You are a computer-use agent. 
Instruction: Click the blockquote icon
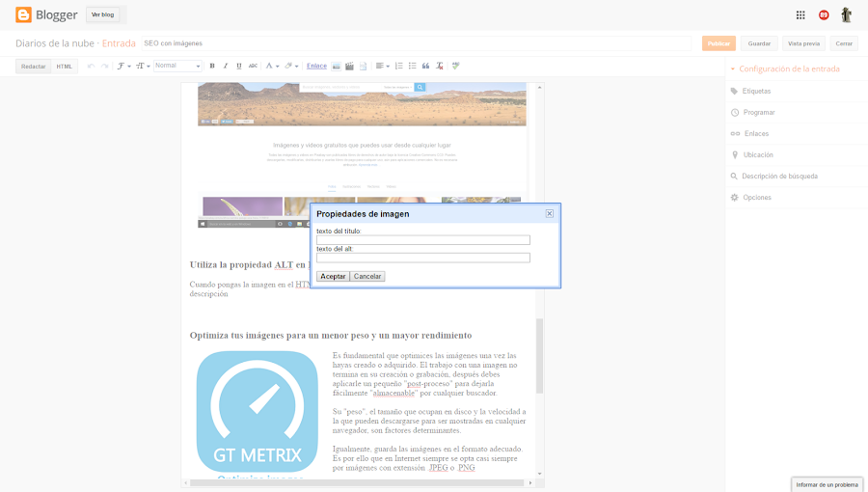pos(425,66)
